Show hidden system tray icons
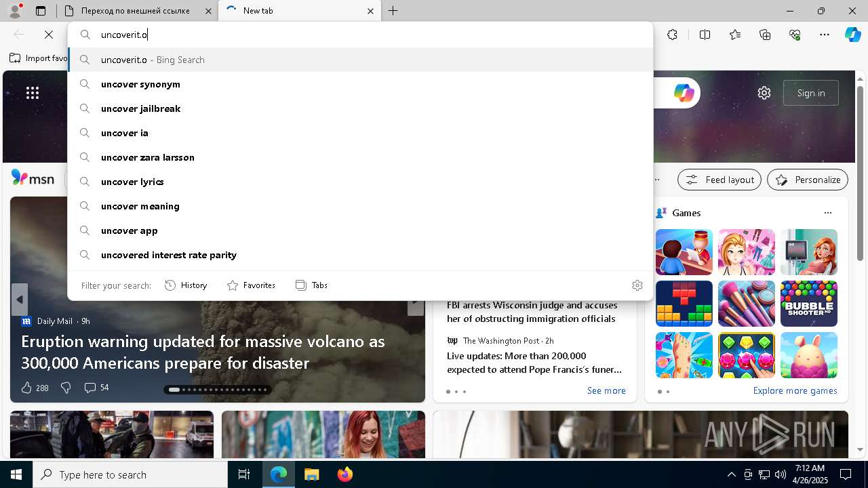The height and width of the screenshot is (488, 868). pos(731,474)
